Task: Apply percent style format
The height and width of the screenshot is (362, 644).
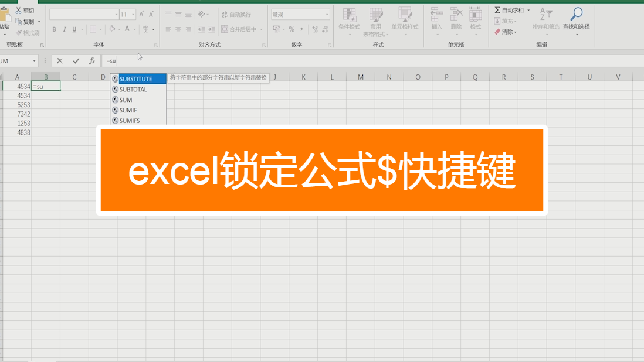Action: coord(291,29)
